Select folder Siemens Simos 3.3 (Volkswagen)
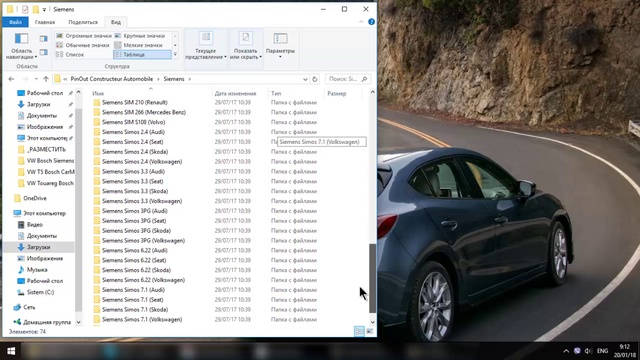 (142, 201)
